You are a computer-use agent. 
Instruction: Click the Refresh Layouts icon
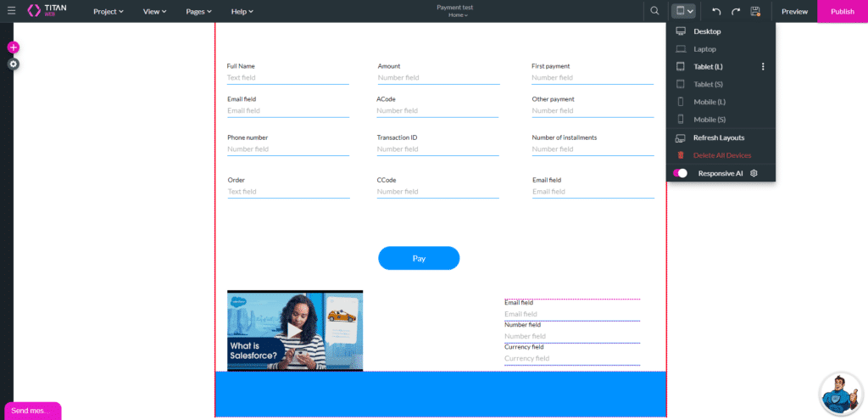tap(681, 138)
